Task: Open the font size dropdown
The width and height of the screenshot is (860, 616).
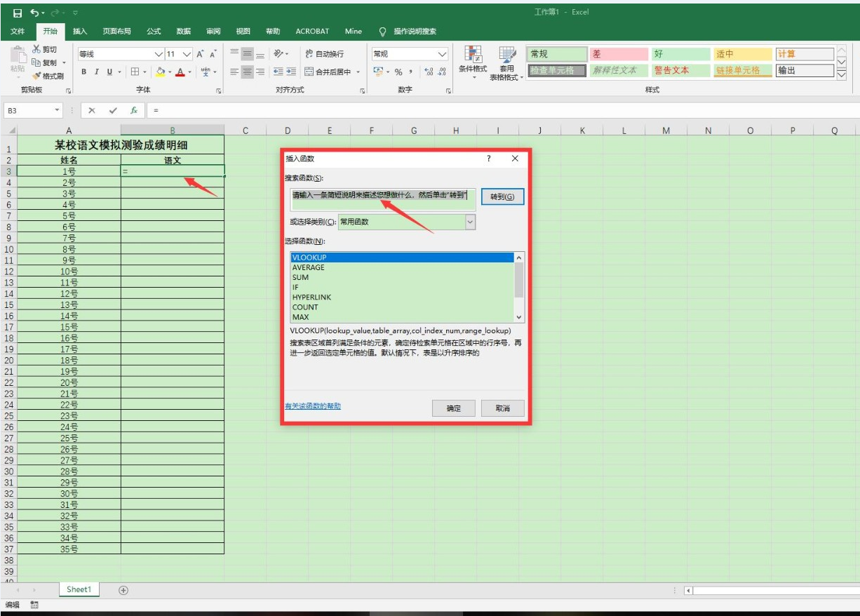Action: coord(187,54)
